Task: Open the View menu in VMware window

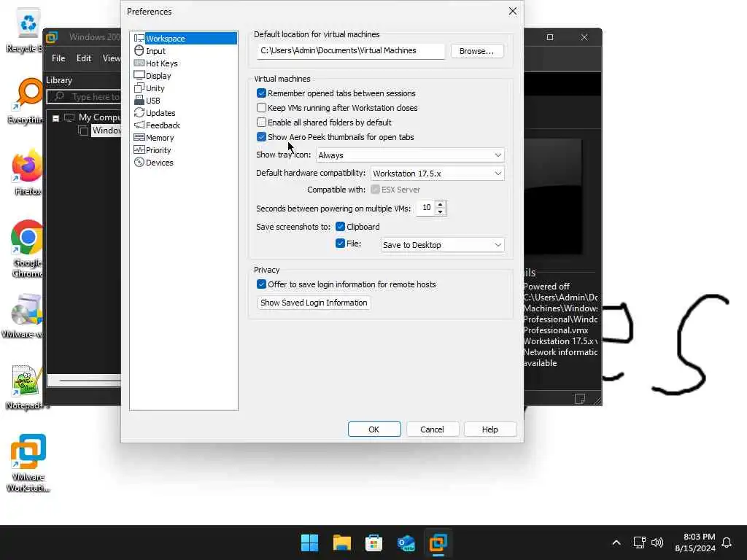Action: pyautogui.click(x=112, y=58)
